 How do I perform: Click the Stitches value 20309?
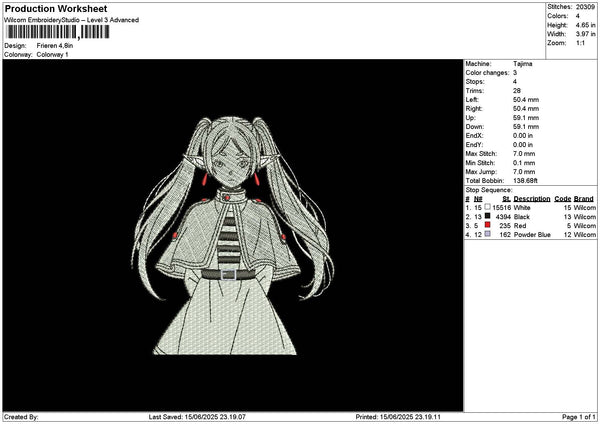pos(585,7)
